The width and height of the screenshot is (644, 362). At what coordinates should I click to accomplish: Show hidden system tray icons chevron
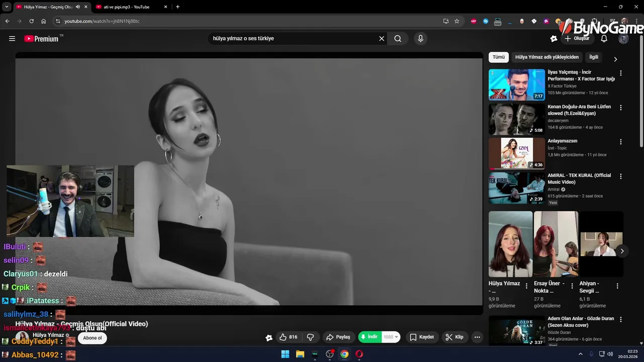click(x=581, y=354)
